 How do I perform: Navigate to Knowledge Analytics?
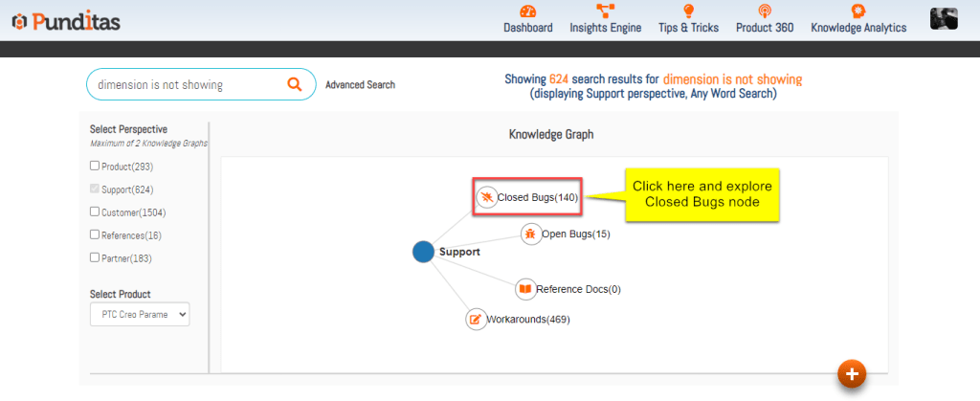tap(857, 20)
